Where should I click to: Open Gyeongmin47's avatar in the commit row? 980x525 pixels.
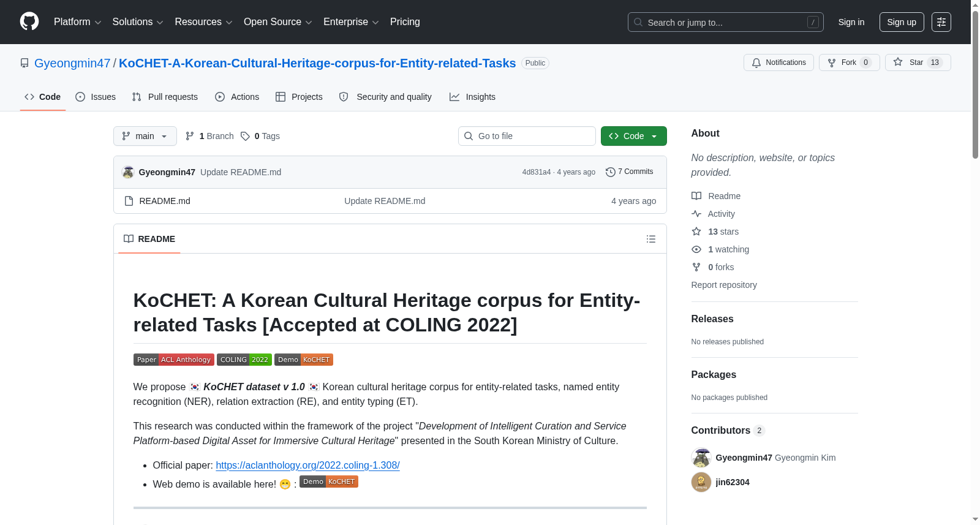[128, 172]
